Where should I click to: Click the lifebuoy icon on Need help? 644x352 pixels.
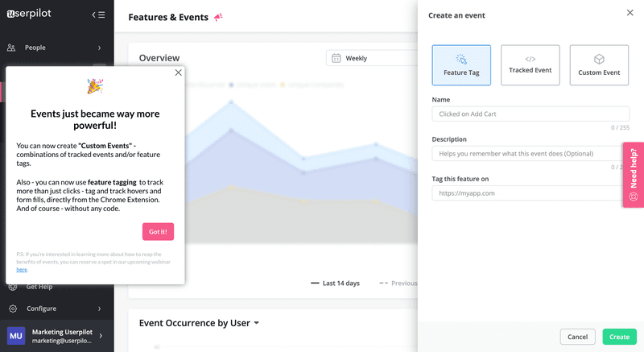click(634, 197)
